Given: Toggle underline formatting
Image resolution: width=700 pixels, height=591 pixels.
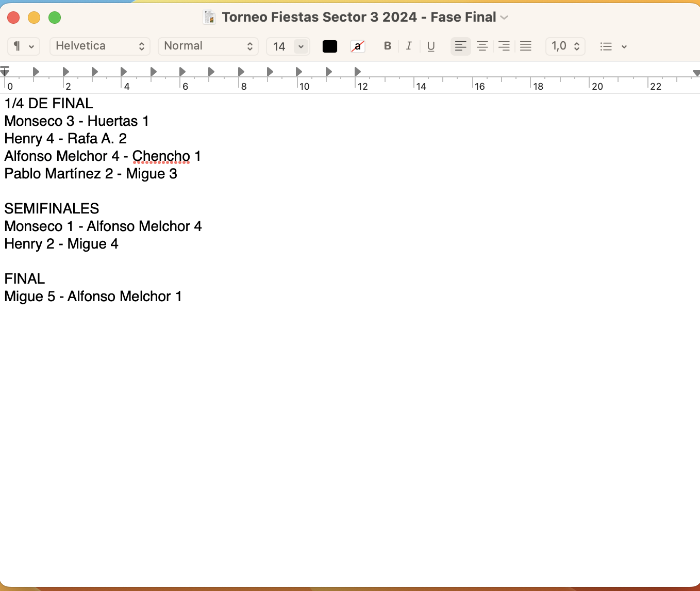Looking at the screenshot, I should [x=431, y=46].
